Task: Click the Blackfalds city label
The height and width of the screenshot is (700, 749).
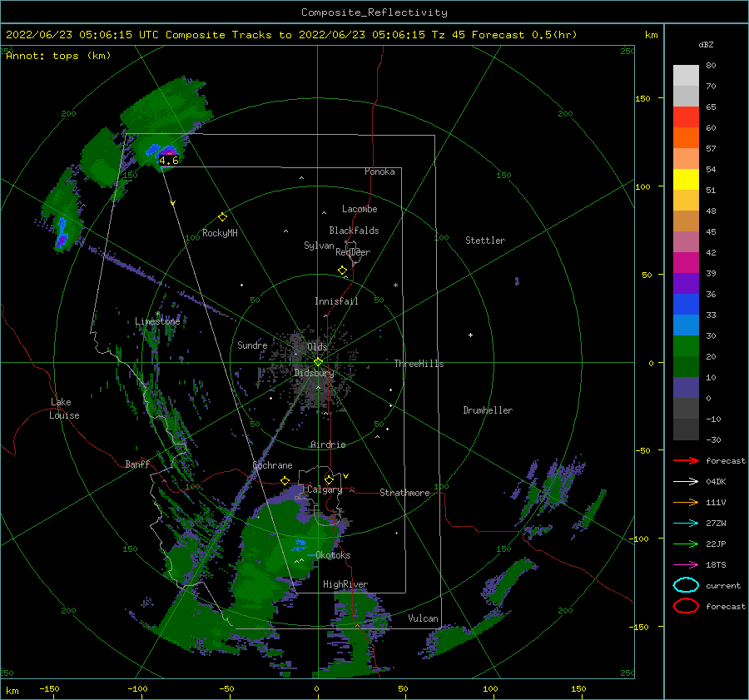Action: click(354, 231)
